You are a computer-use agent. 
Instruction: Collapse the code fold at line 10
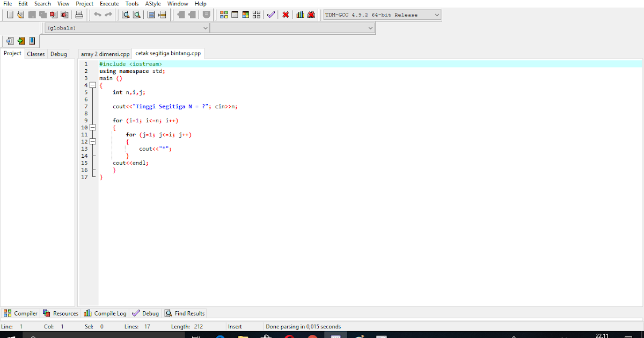click(92, 128)
